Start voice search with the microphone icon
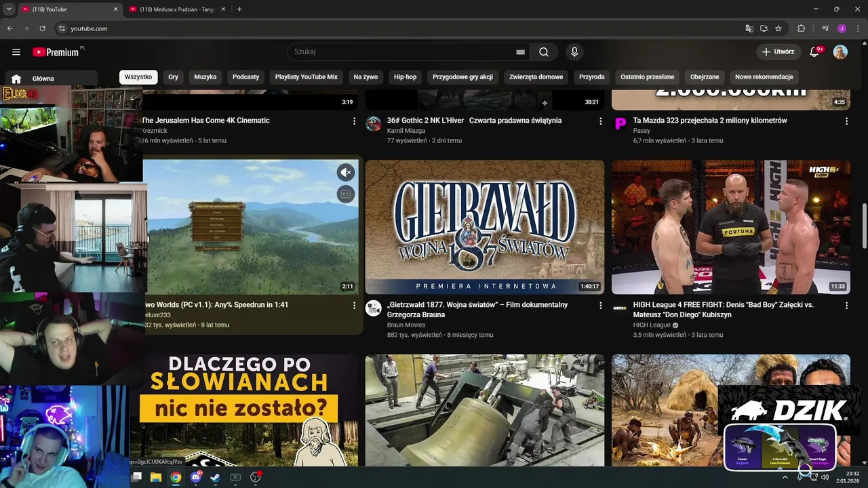This screenshot has height=488, width=868. [574, 52]
